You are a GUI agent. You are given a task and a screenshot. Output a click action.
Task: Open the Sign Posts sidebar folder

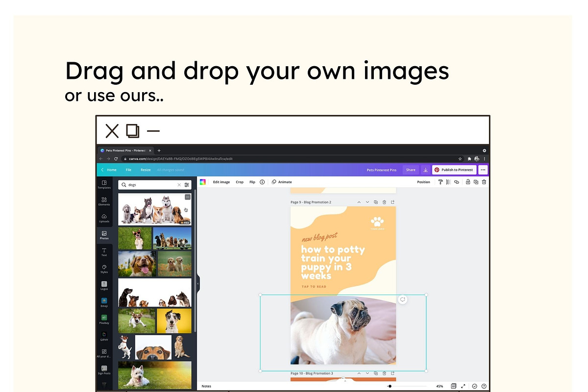[104, 369]
